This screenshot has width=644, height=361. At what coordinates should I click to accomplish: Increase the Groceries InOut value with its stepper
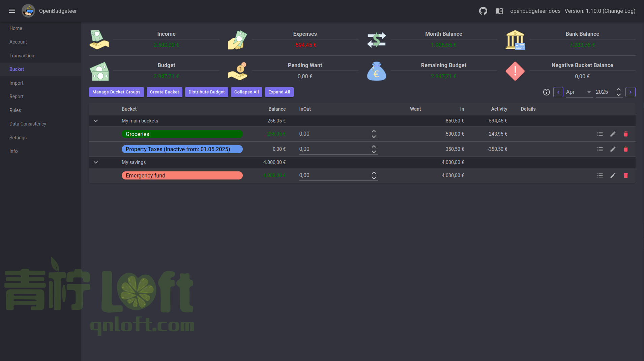[374, 131]
